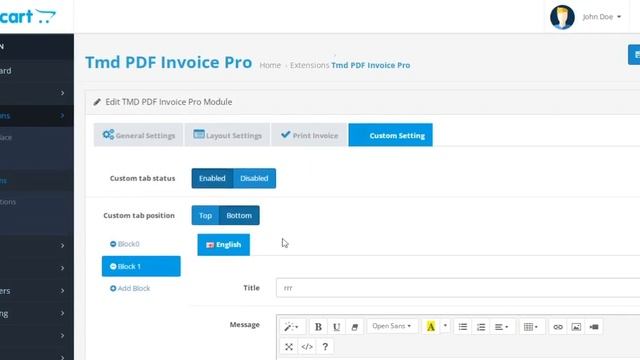The image size is (640, 360).
Task: Open the Layout Settings tab
Action: (x=227, y=135)
